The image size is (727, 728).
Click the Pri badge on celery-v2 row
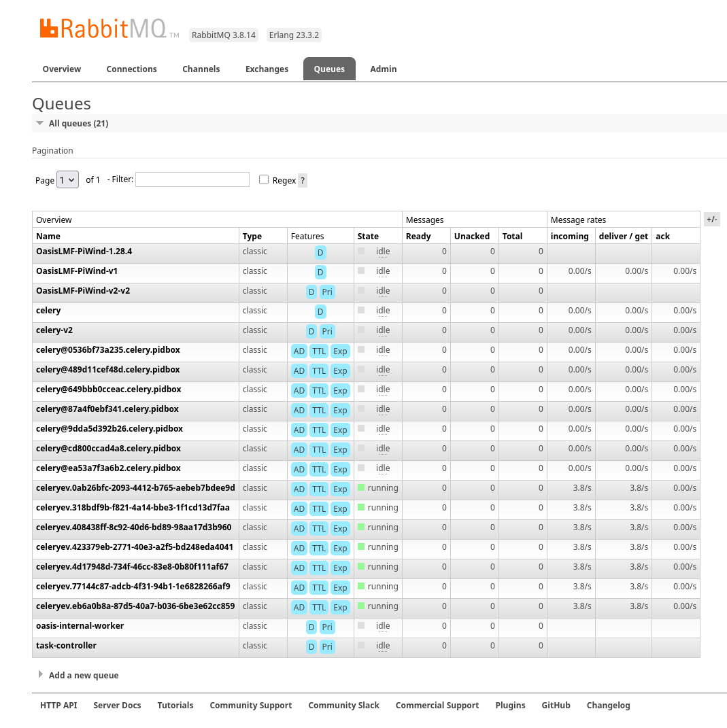[x=327, y=331]
